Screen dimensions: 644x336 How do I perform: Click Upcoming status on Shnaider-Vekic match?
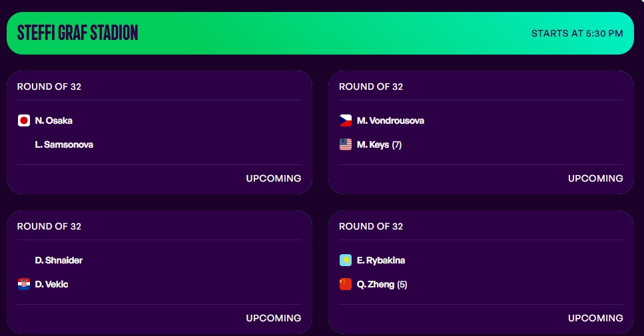click(274, 318)
